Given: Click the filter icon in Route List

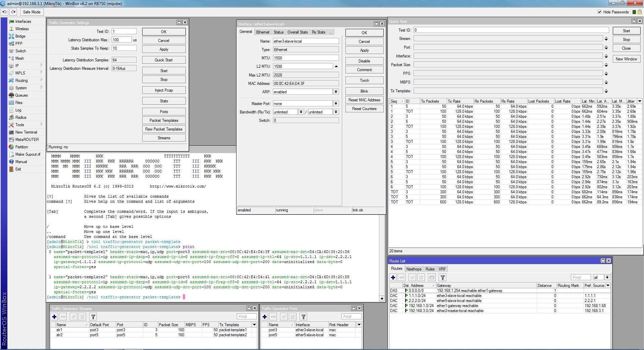Looking at the screenshot, I should coord(443,277).
